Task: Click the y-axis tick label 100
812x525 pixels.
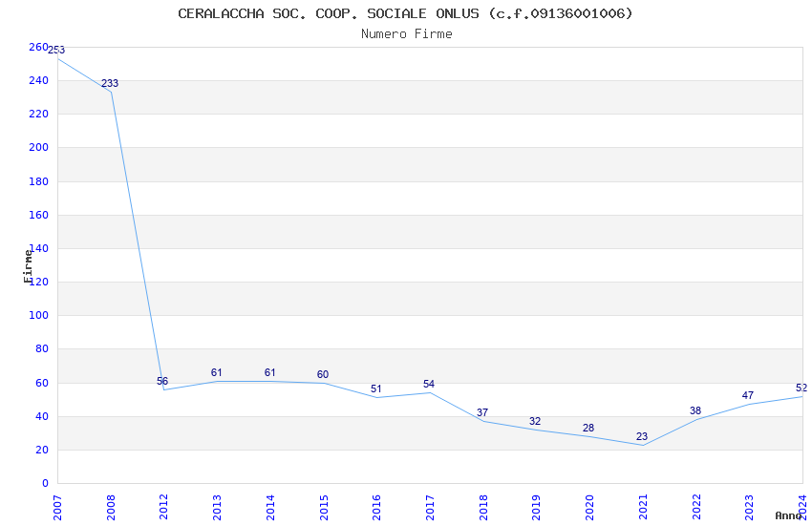Action: [x=38, y=315]
